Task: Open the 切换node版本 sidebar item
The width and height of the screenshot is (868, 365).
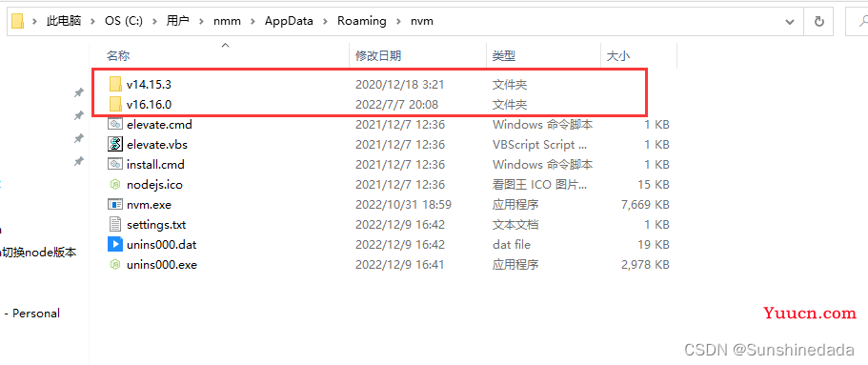Action: click(38, 252)
